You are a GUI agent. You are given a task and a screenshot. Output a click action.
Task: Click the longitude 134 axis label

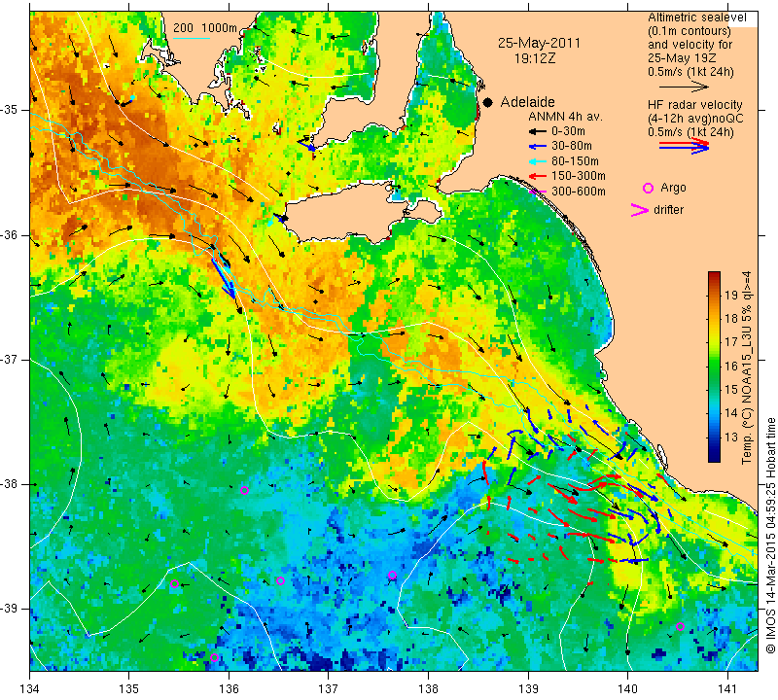pyautogui.click(x=30, y=689)
